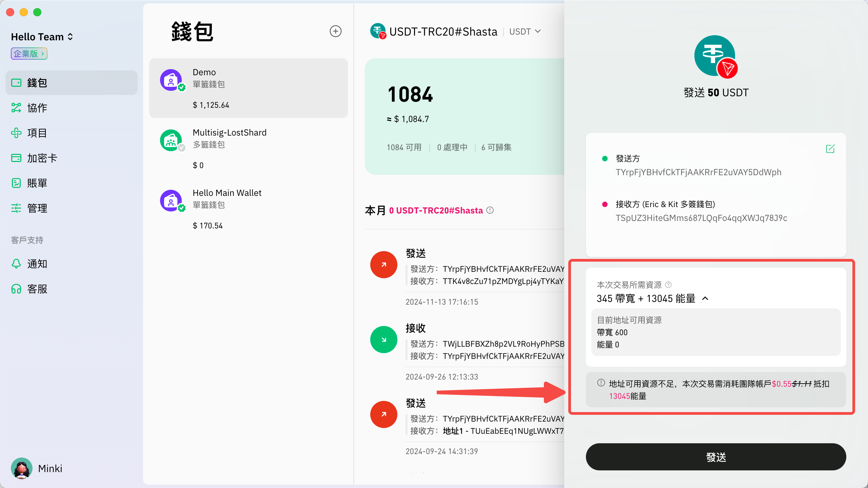The image size is (868, 488).
Task: Click the 企業版 plan badge
Action: (x=29, y=54)
